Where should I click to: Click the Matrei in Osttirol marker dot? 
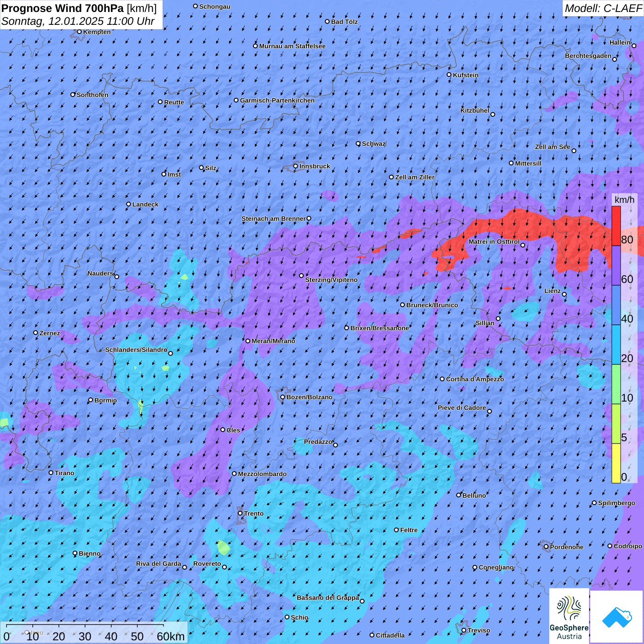[523, 245]
